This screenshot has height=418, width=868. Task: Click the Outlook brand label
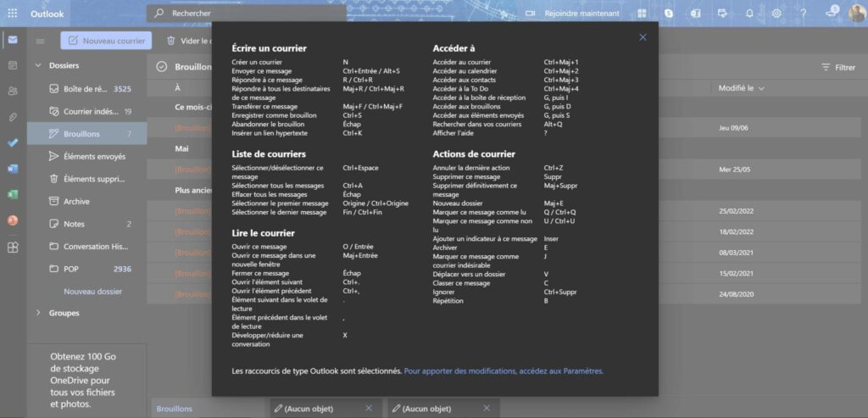[47, 14]
